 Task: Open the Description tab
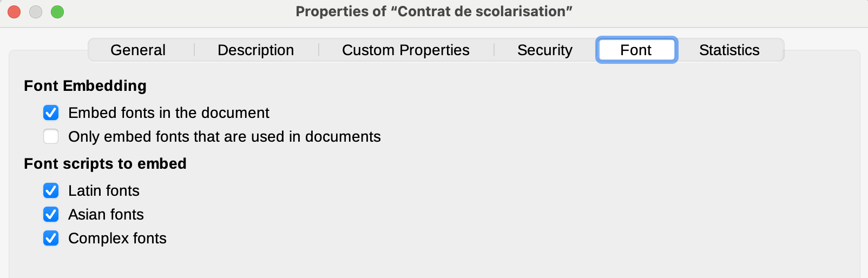pos(255,50)
